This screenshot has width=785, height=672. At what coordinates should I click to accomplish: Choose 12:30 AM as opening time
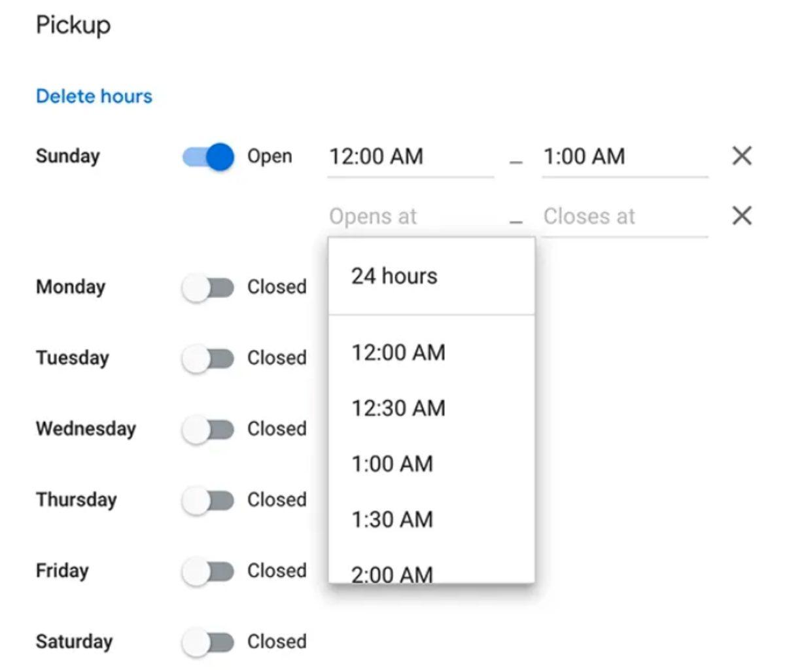point(398,408)
